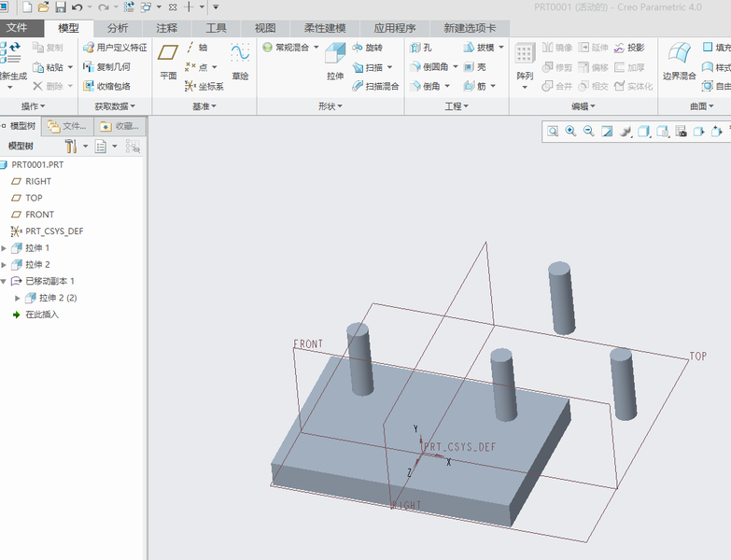This screenshot has height=560, width=731.
Task: Switch to the 新建选项卡 ribbon tab
Action: click(470, 28)
